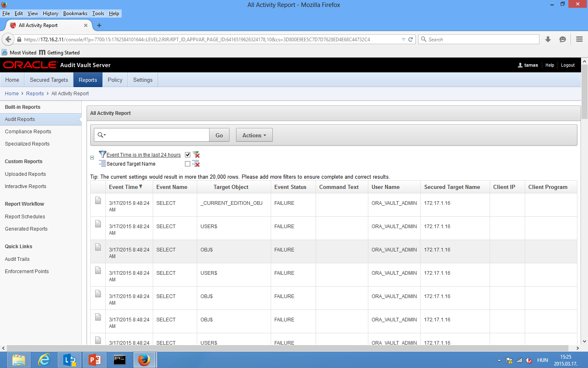The width and height of the screenshot is (588, 368).
Task: Show hidden tray icons
Action: tap(499, 360)
